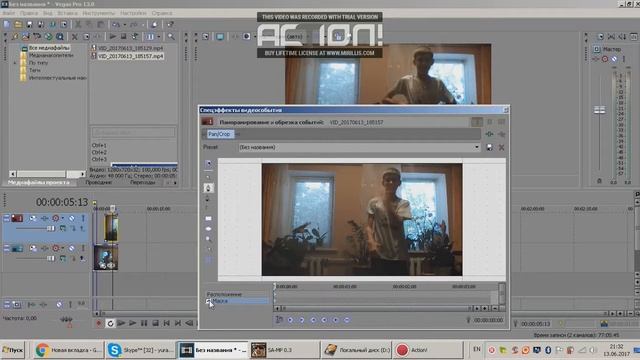640x360 pixels.
Task: Click the last keyframe button in Pan/Crop
Action: pos(324,320)
